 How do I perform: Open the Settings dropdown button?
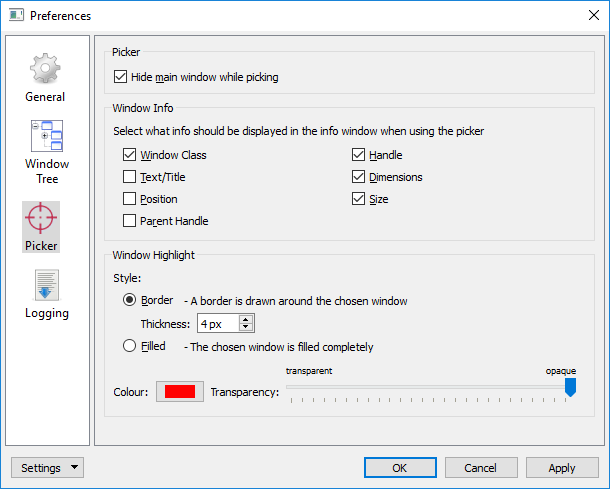(47, 467)
